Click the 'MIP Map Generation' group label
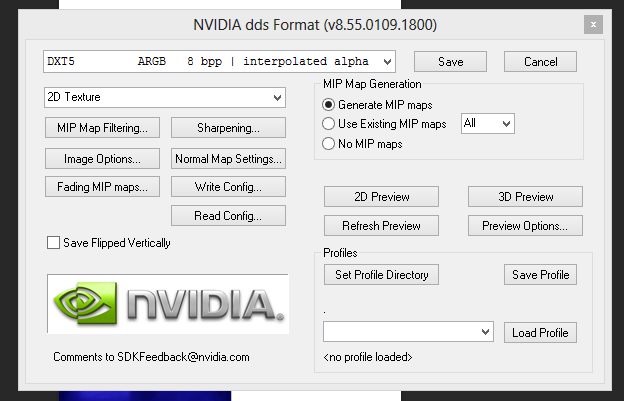The width and height of the screenshot is (624, 401). tap(372, 84)
